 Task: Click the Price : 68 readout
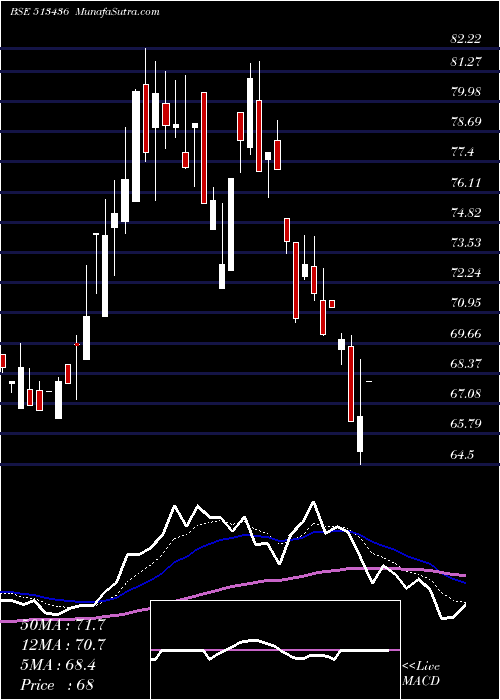(58, 685)
